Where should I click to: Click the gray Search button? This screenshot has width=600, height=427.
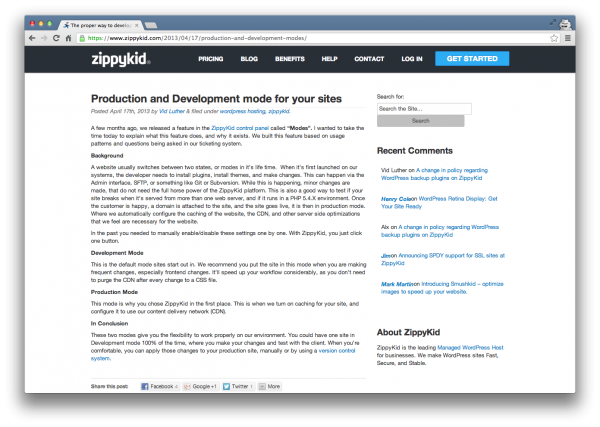[x=421, y=121]
